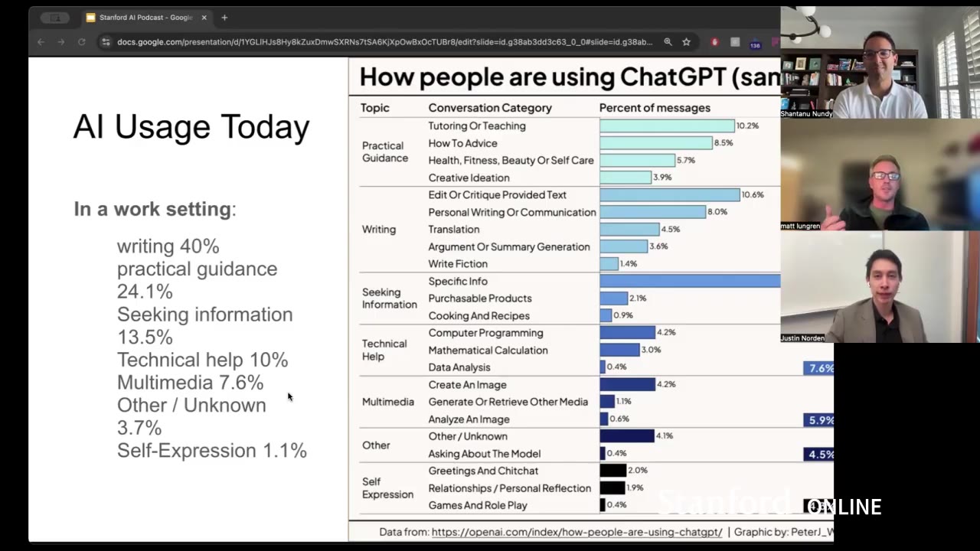Open a new browser tab
Viewport: 980px width, 551px height.
click(x=224, y=18)
